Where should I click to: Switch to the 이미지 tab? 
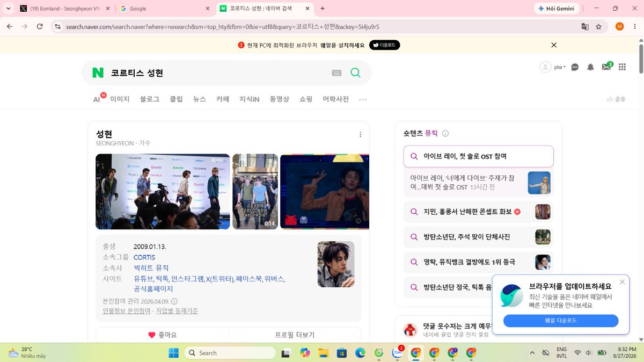(120, 99)
